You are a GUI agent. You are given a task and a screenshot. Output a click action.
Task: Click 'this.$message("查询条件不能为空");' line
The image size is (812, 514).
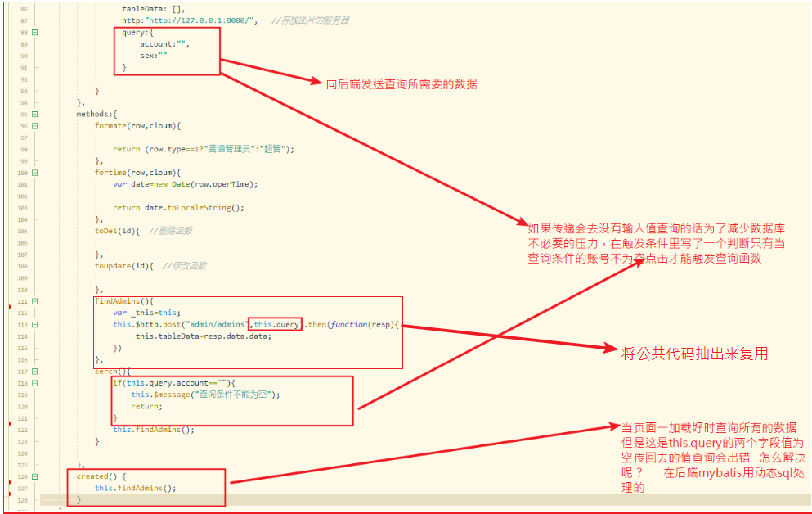click(x=205, y=395)
